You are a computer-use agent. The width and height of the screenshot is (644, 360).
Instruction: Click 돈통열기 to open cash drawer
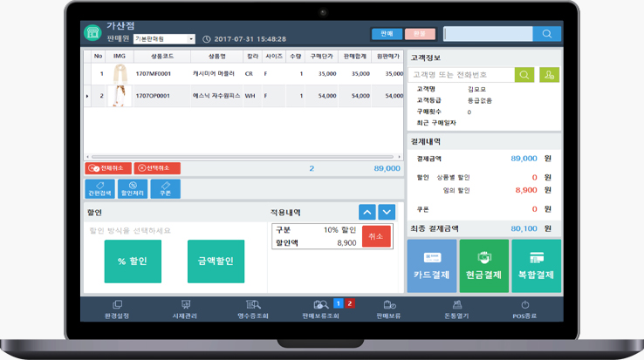pos(456,309)
